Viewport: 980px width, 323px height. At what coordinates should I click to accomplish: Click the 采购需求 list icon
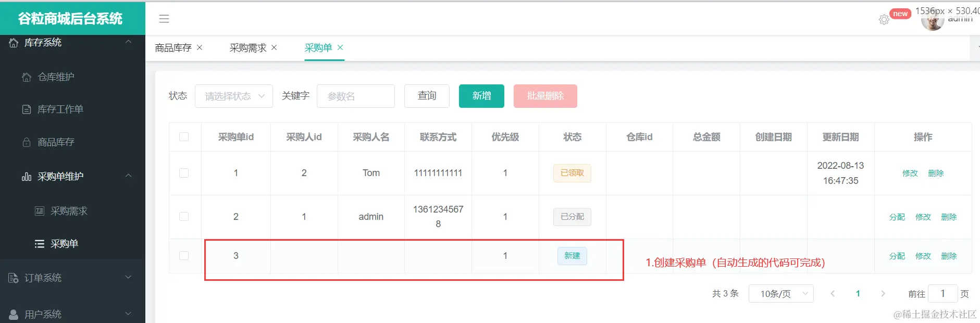pyautogui.click(x=40, y=211)
